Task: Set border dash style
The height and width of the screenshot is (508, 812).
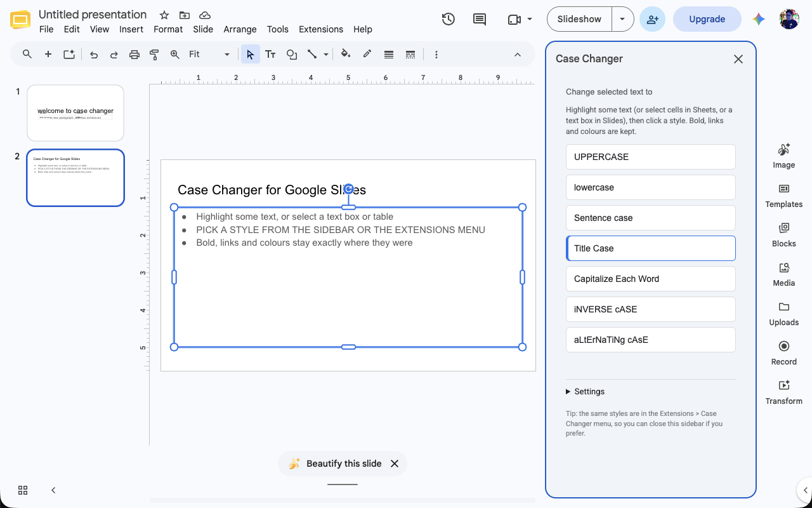Action: pos(410,55)
